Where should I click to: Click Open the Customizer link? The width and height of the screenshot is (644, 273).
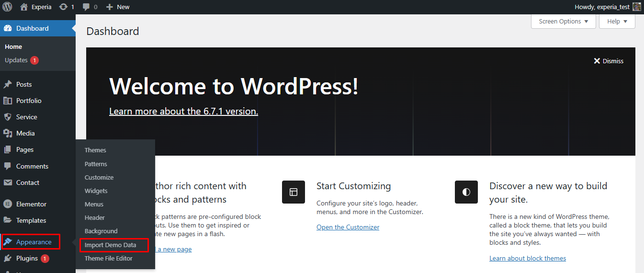click(348, 227)
